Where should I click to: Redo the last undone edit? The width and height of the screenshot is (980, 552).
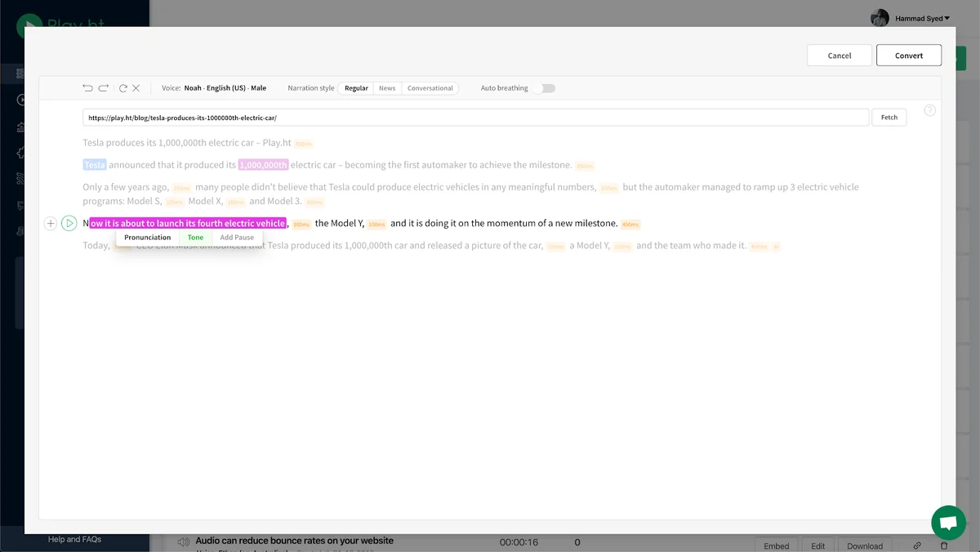[x=104, y=88]
